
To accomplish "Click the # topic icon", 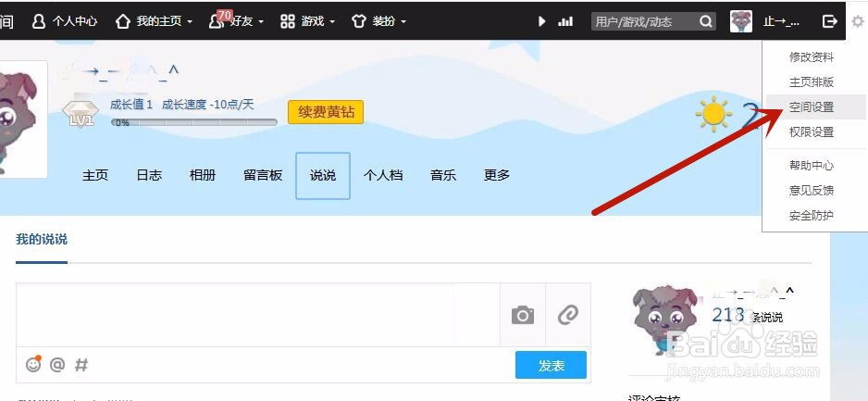I will pyautogui.click(x=81, y=365).
